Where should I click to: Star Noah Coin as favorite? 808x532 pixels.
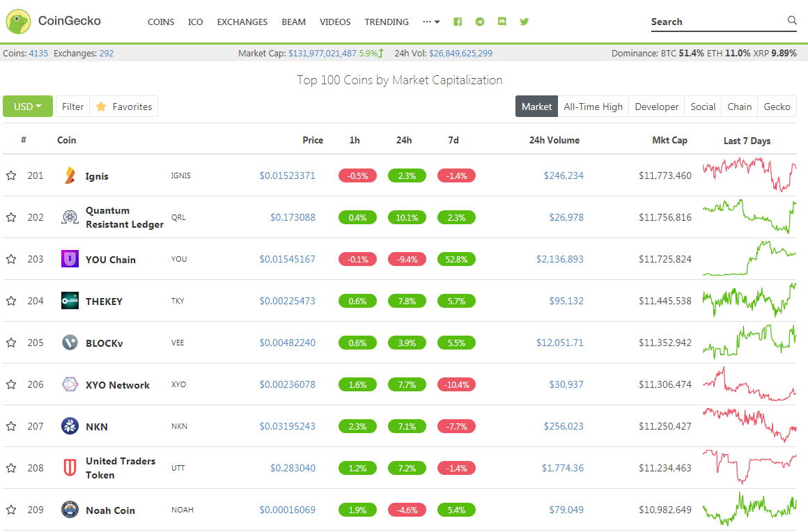tap(11, 509)
